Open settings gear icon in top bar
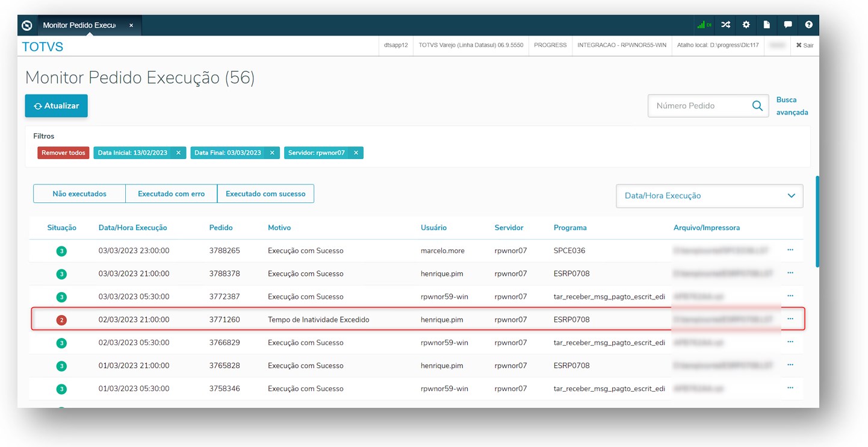Screen dimensions: 868x447 [746, 25]
